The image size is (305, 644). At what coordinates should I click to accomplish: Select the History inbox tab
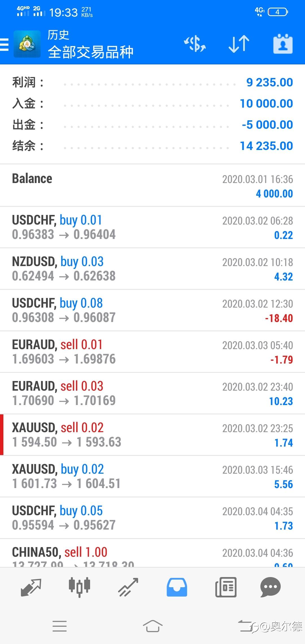pos(177,587)
